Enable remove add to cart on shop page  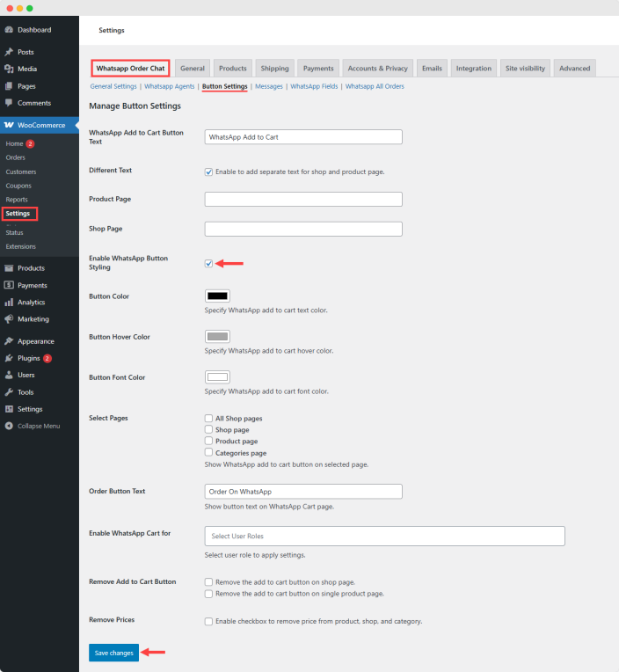tap(208, 582)
